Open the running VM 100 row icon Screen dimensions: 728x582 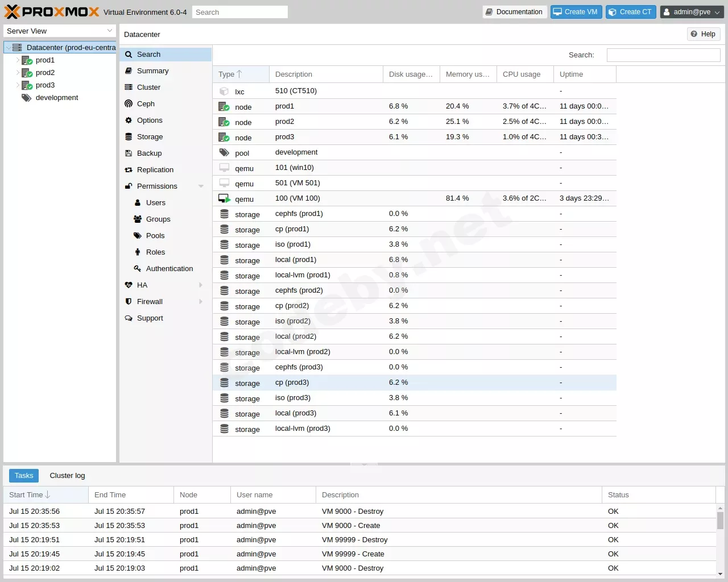pyautogui.click(x=224, y=199)
